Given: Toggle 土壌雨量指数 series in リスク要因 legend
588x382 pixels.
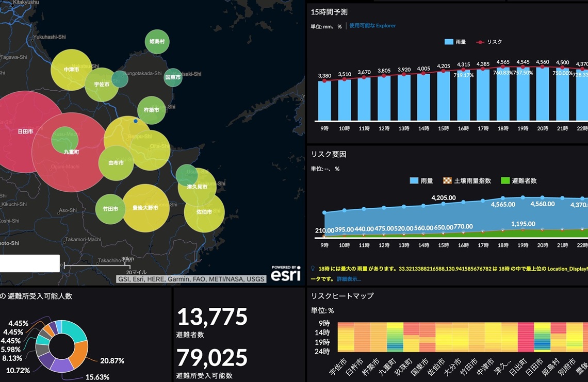Looking at the screenshot, I should [x=467, y=181].
